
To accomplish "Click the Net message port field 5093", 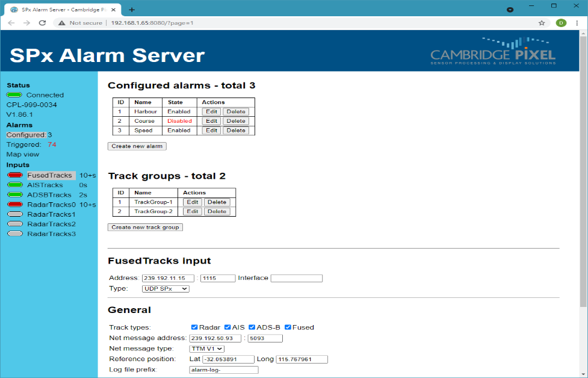I will 265,338.
